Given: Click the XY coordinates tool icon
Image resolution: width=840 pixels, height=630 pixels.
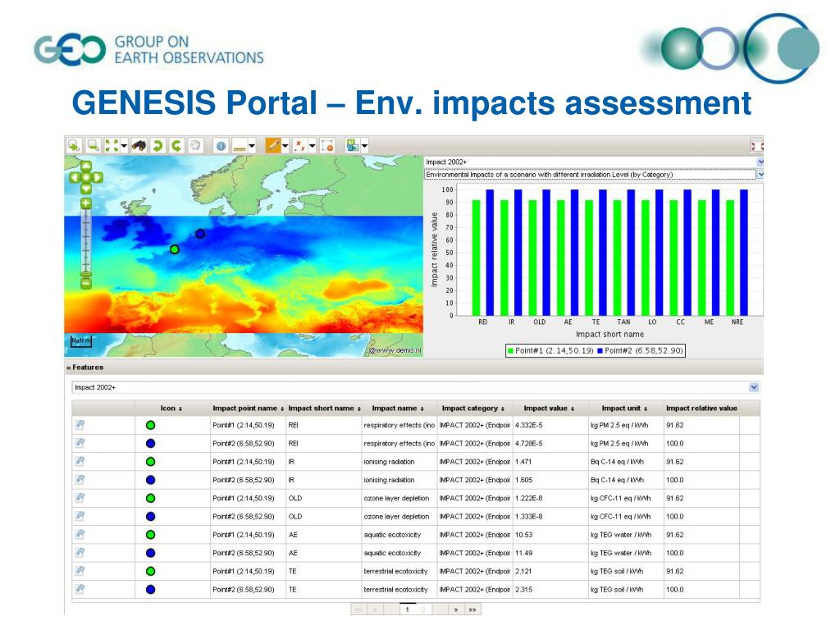Looking at the screenshot, I should [x=300, y=146].
